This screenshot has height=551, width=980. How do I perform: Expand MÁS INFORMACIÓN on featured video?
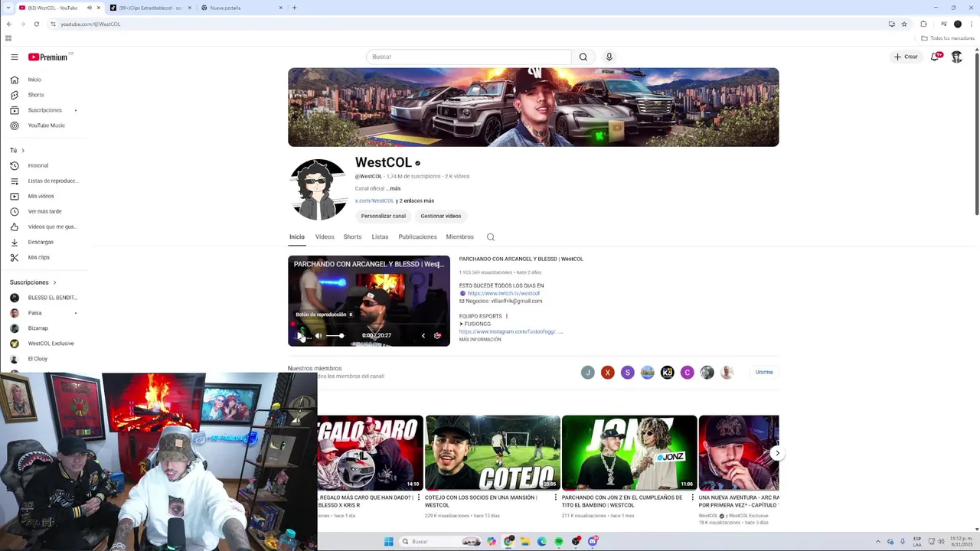click(x=480, y=339)
